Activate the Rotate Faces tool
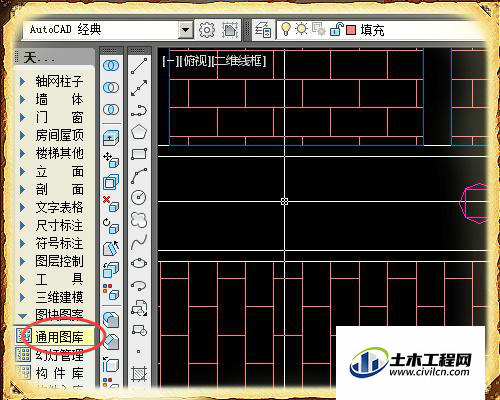The image size is (500, 400). click(111, 226)
